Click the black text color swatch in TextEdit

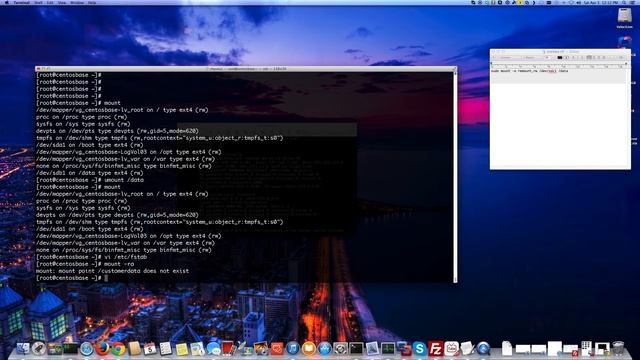560,58
